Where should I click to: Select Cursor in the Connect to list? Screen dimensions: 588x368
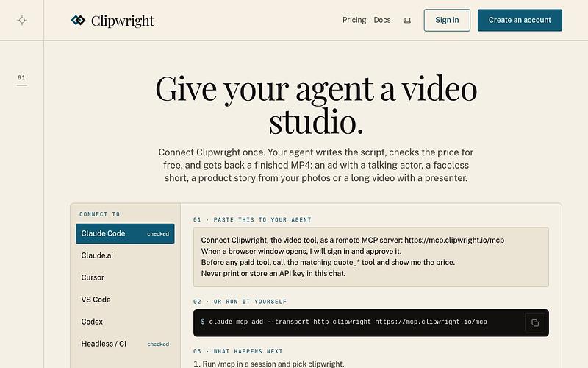pos(125,277)
